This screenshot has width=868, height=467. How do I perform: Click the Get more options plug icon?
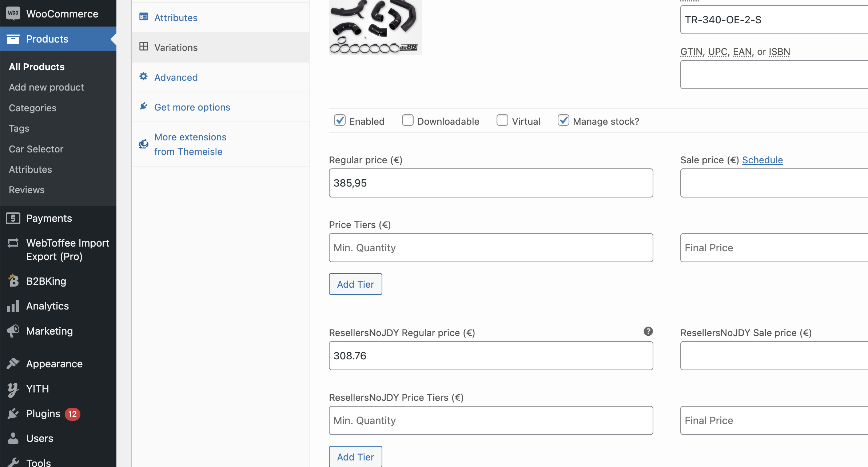point(144,106)
